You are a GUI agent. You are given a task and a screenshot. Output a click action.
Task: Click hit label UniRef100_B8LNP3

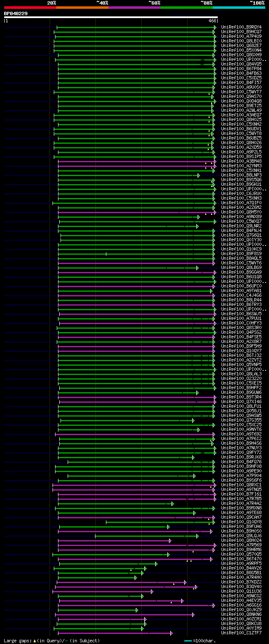(x=241, y=175)
